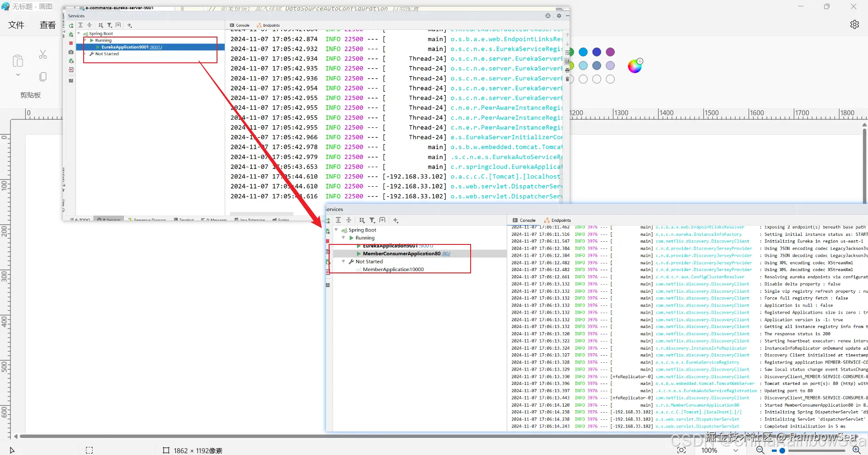868x455 pixels.
Task: Open the :80/ link for MemberConsumerApplication80
Action: pyautogui.click(x=446, y=254)
